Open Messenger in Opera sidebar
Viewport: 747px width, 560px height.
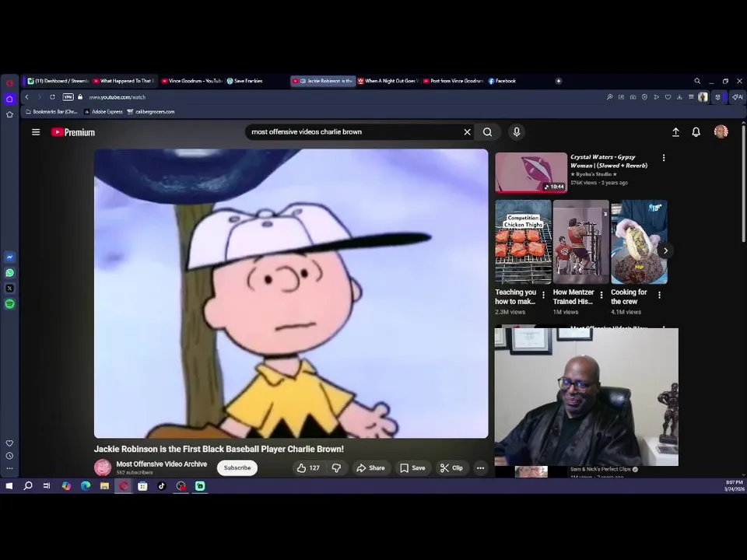coord(9,257)
